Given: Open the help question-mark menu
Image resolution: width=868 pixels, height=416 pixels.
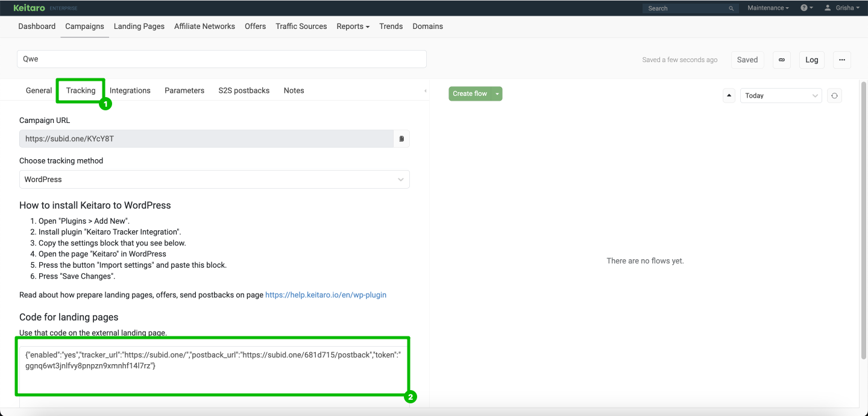Looking at the screenshot, I should click(807, 8).
